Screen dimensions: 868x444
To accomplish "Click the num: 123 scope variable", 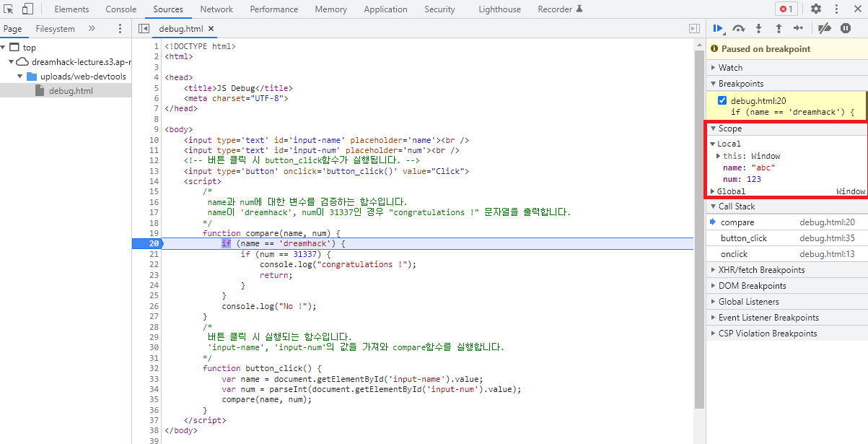I will 742,179.
